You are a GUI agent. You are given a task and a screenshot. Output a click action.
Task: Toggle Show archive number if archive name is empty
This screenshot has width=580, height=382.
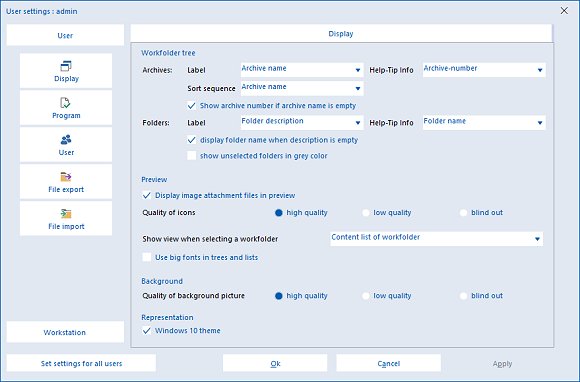192,106
